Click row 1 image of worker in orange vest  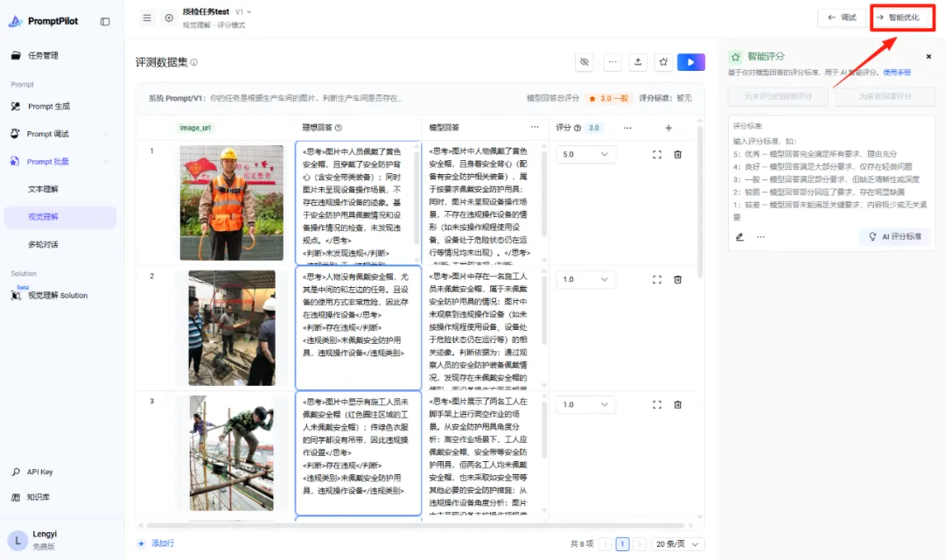[x=231, y=202]
